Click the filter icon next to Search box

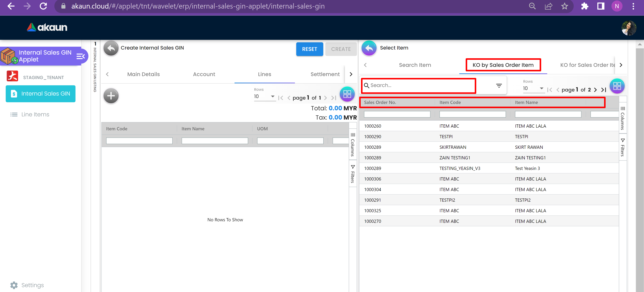coord(499,86)
